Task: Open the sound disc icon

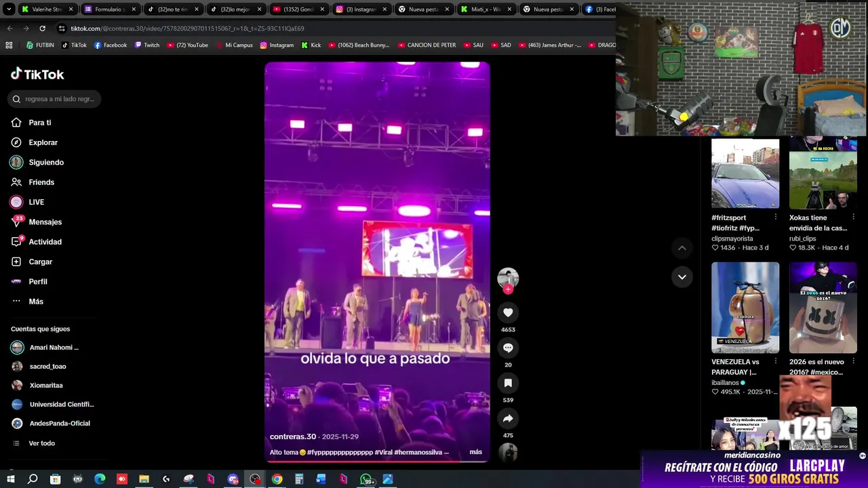Action: [508, 452]
